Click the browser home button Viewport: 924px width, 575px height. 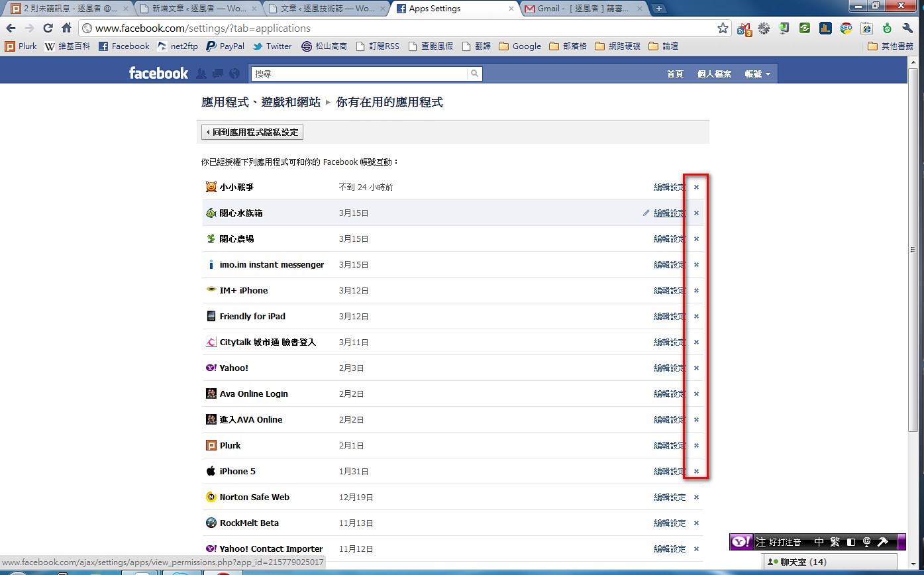(x=66, y=28)
